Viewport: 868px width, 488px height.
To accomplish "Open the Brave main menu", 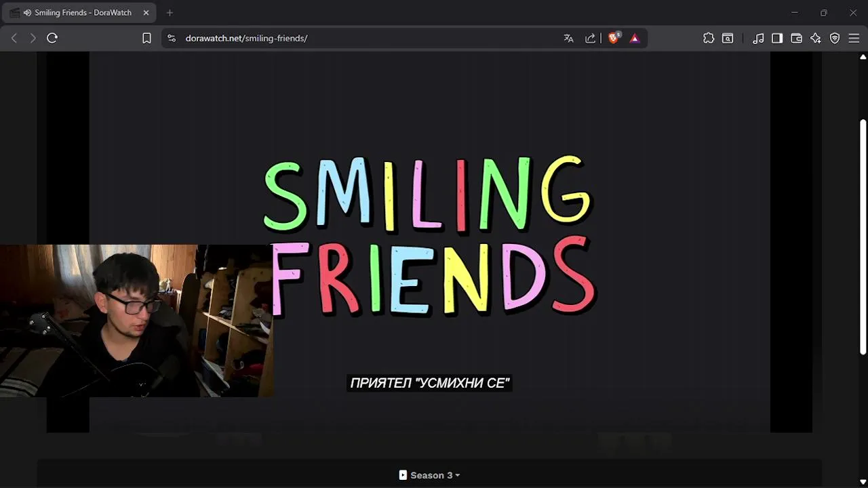I will pos(854,39).
